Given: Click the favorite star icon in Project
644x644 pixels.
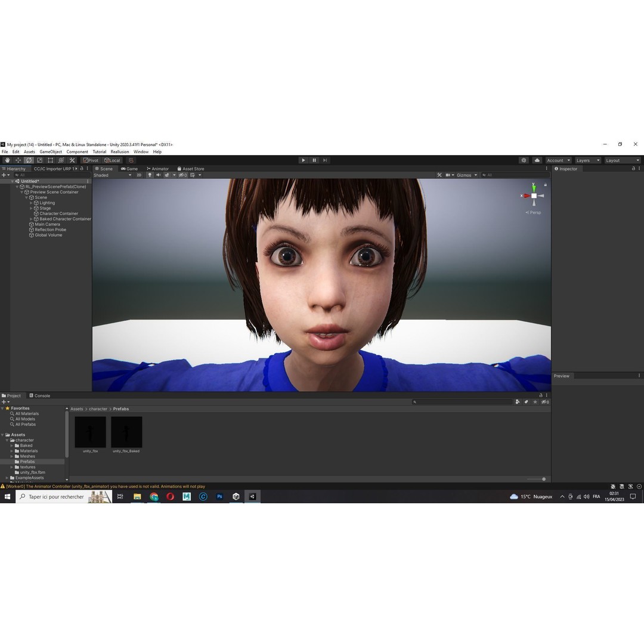Looking at the screenshot, I should 535,402.
